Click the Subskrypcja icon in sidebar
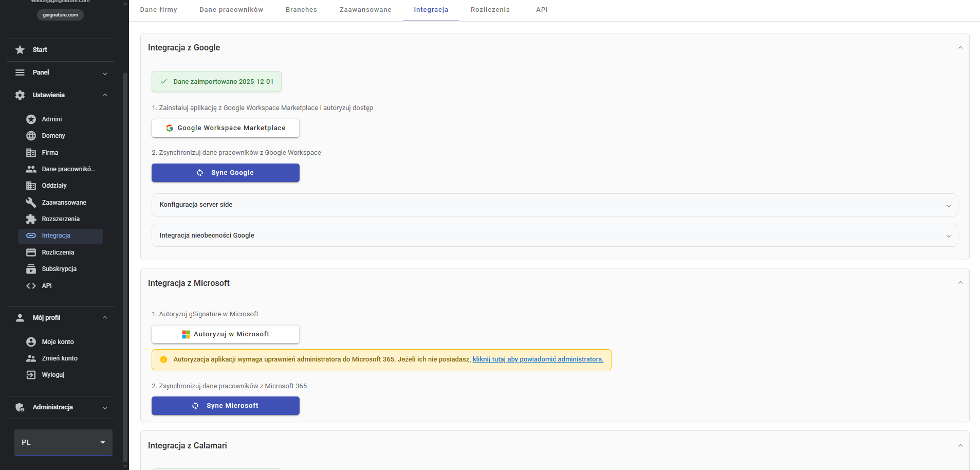The width and height of the screenshot is (980, 470). coord(31,269)
